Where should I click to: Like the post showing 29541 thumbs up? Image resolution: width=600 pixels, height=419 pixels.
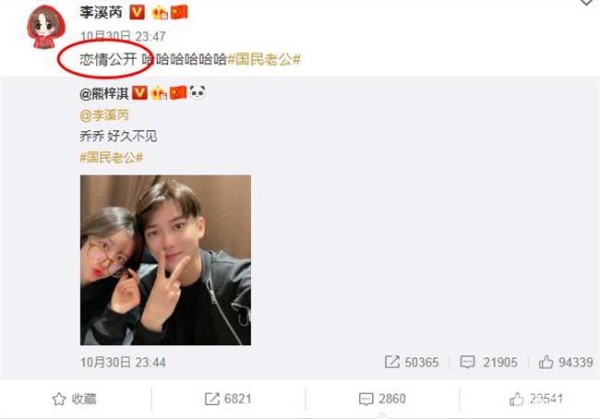click(536, 399)
